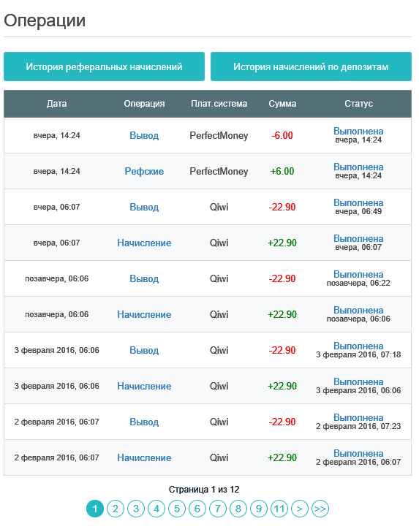
Task: Click the Сумма column header
Action: [282, 104]
